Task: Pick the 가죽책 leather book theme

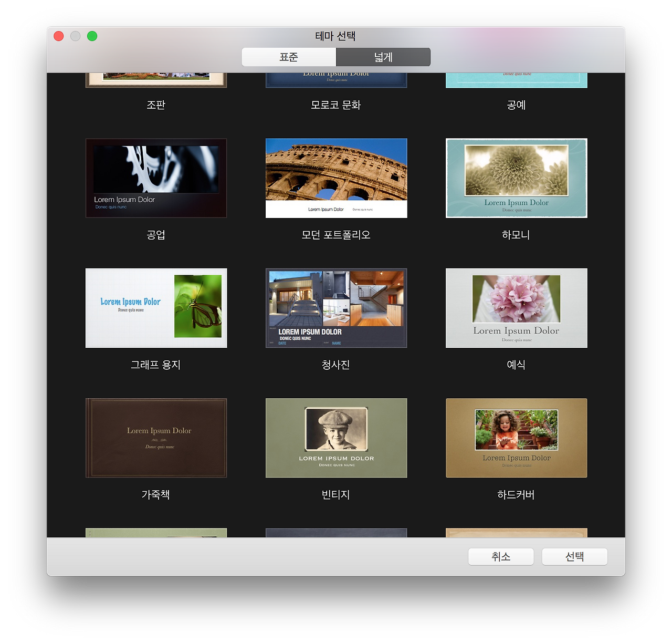Action: point(155,438)
